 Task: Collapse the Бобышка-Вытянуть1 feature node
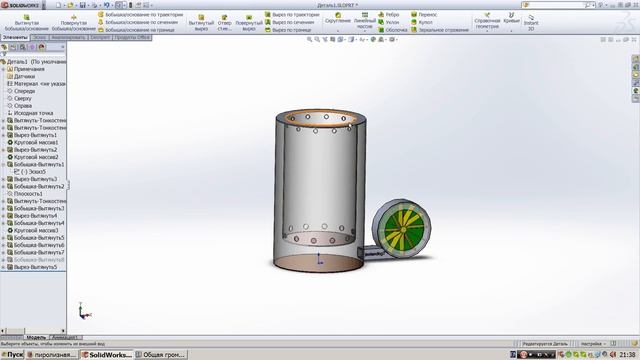(x=4, y=164)
